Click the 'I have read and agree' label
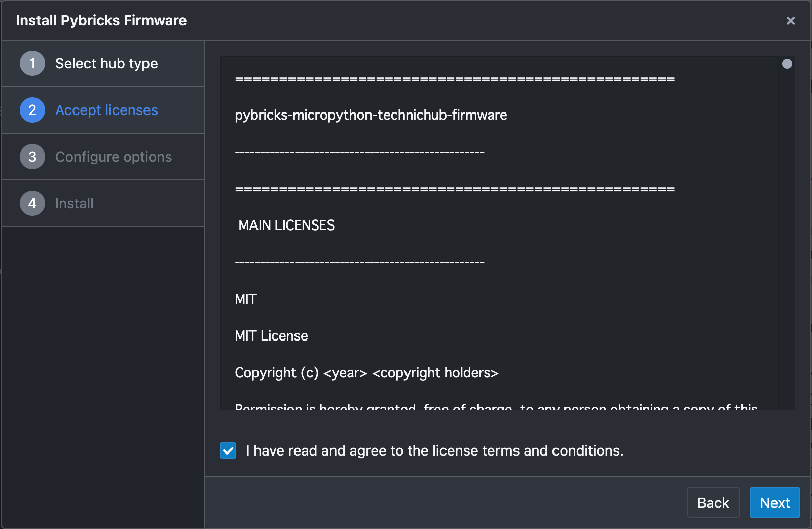Image resolution: width=812 pixels, height=529 pixels. 434,450
